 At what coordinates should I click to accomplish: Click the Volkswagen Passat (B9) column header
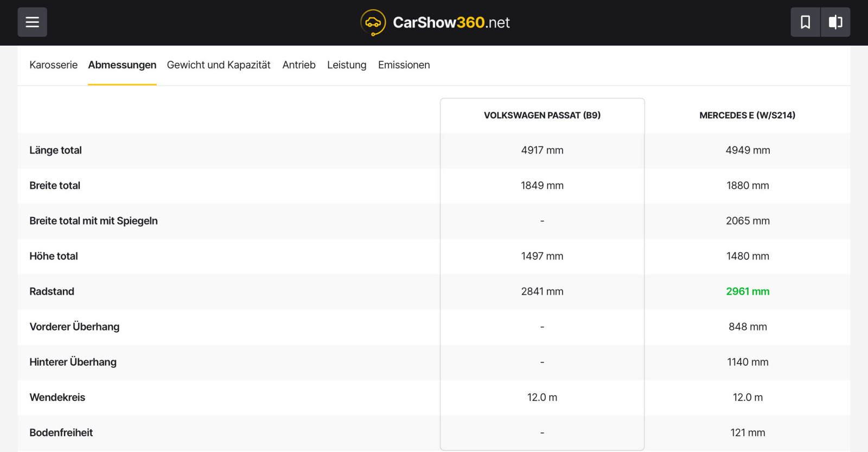tap(542, 116)
